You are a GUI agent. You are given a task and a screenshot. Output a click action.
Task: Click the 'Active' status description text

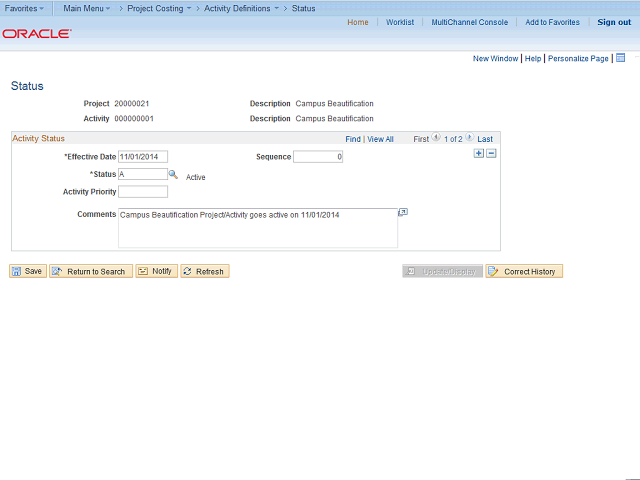pos(196,177)
